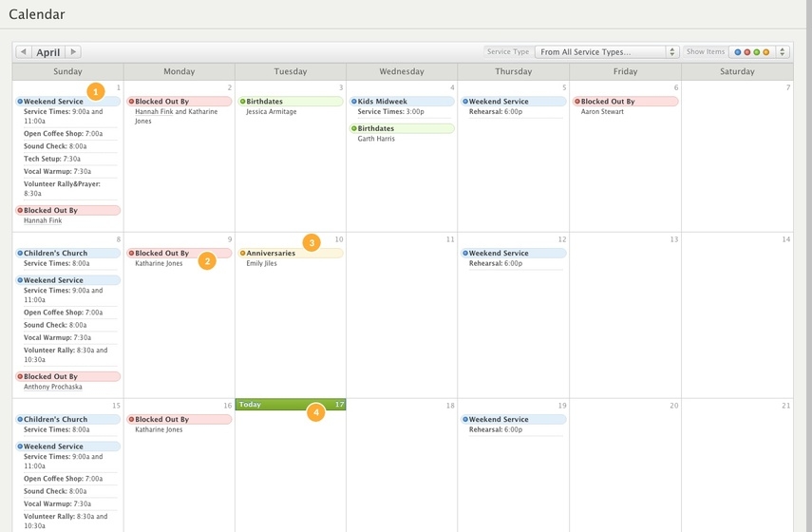Click the Saturday column header
Screen dimensions: 812x532
click(737, 71)
